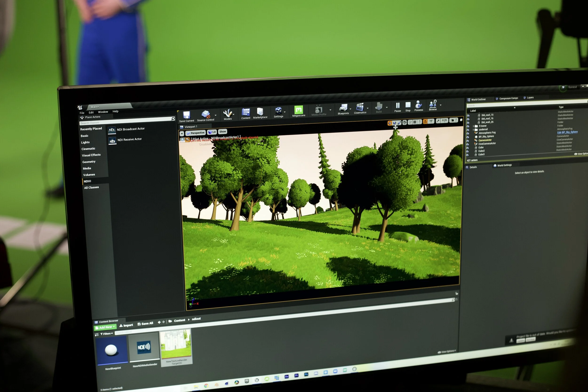
Task: Toggle visibility of the Atmospheric Fog actor
Action: tap(468, 134)
